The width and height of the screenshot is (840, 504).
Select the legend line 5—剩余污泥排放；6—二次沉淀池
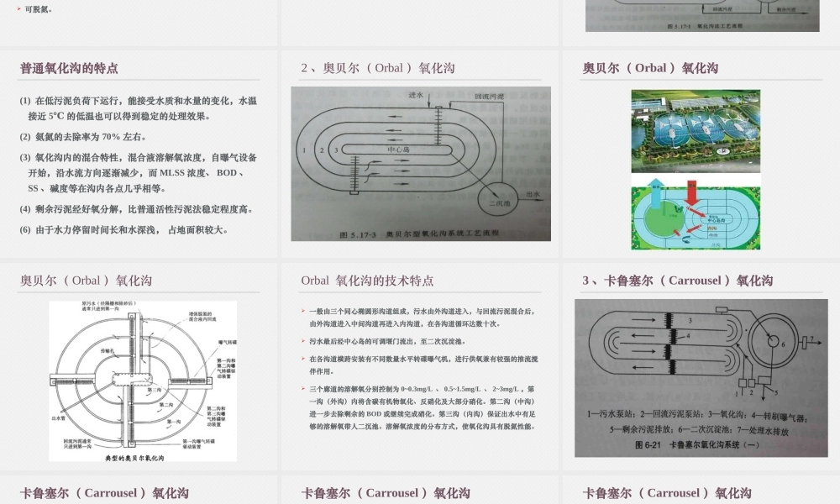(x=699, y=429)
